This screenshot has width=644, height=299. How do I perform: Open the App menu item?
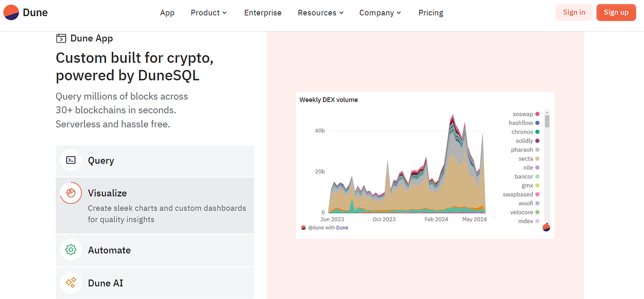167,13
